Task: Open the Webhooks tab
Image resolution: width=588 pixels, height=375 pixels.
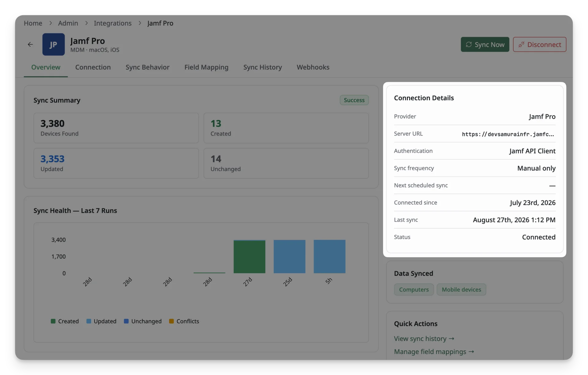Action: tap(313, 67)
